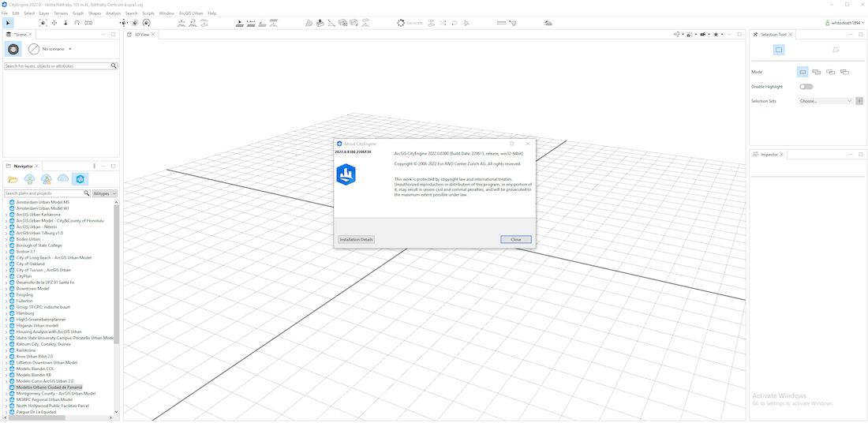
Task: Select the Measure distance ruler tool
Action: 502,23
